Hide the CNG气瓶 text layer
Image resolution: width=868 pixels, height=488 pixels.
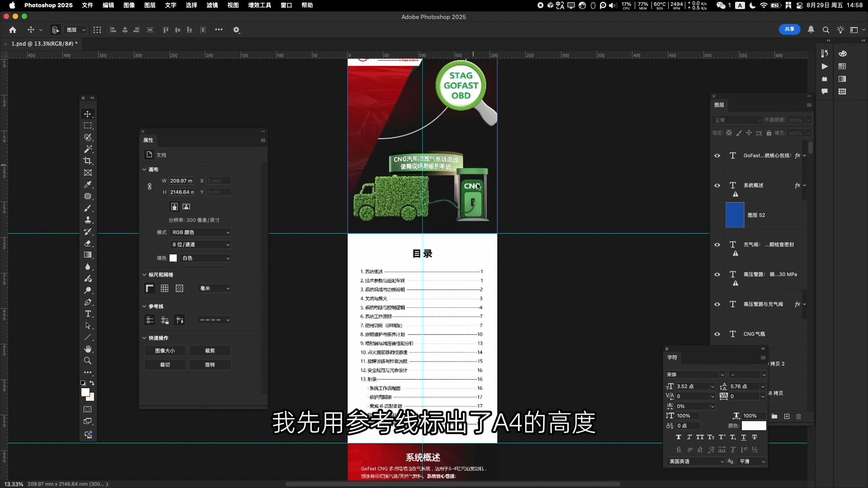point(717,334)
